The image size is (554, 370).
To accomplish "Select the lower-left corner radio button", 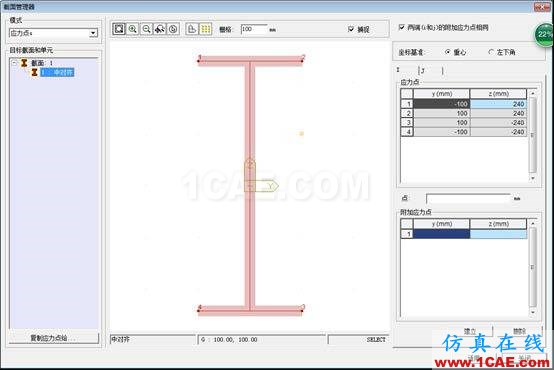I will (x=491, y=52).
